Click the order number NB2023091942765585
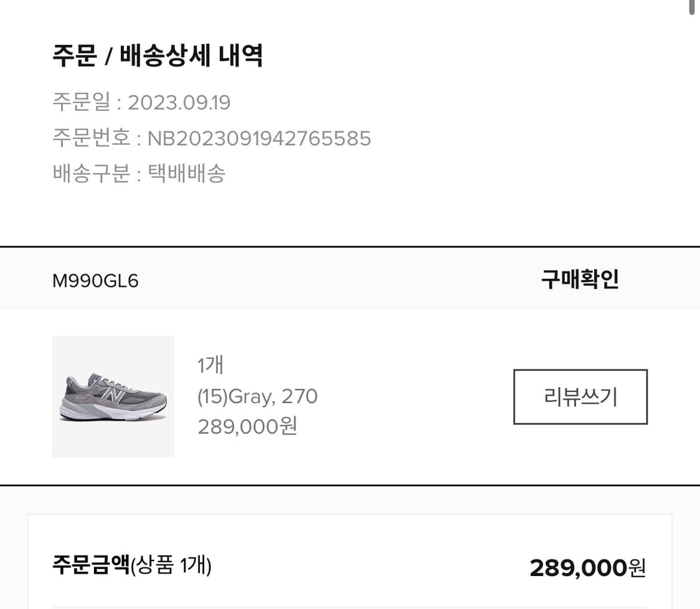The image size is (700, 609). 259,139
